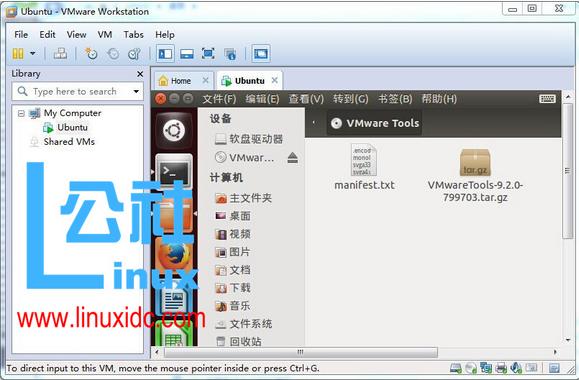Open 转到(G) menu in Nautilus
The width and height of the screenshot is (579, 380).
350,99
